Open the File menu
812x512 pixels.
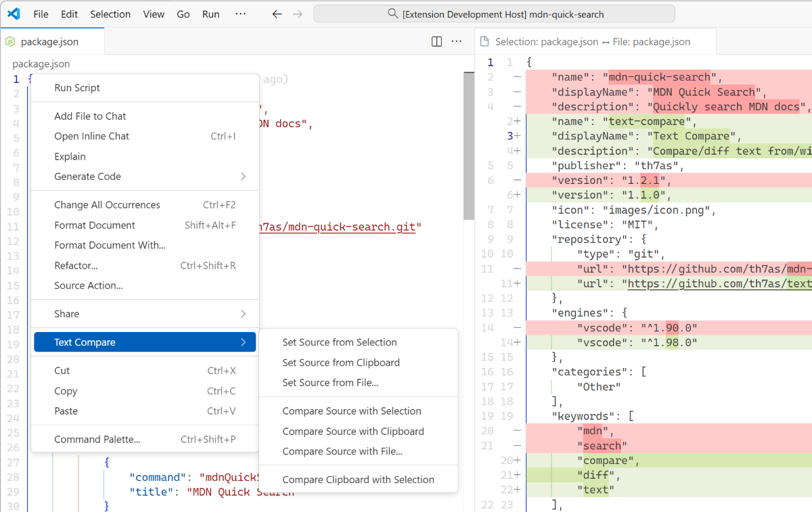[x=41, y=14]
